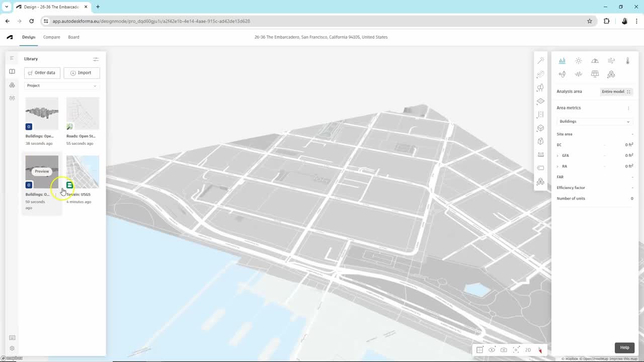Click the Help button
The height and width of the screenshot is (362, 644).
[x=624, y=347]
